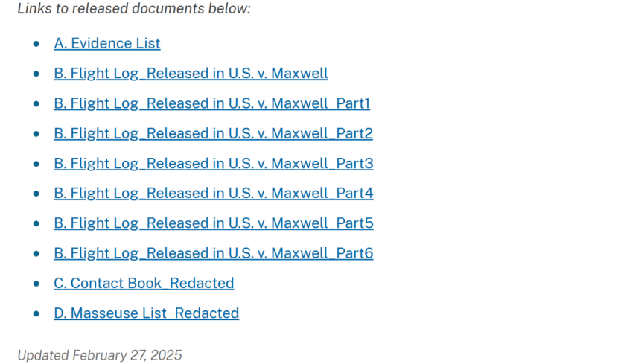Image resolution: width=618 pixels, height=364 pixels.
Task: Click the bullet beside Maxwell_Part1 link
Action: [36, 103]
